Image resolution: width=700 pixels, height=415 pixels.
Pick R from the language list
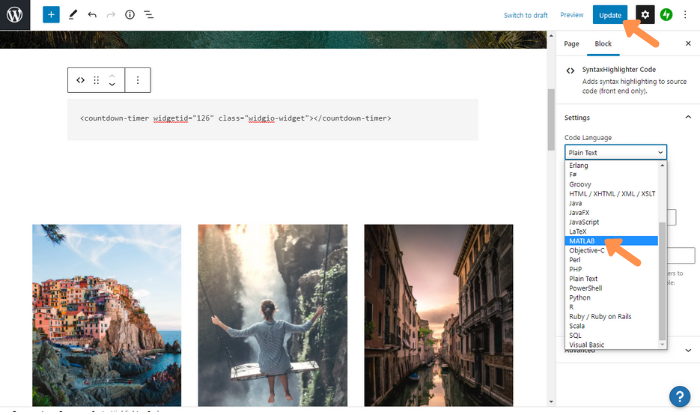coord(612,307)
